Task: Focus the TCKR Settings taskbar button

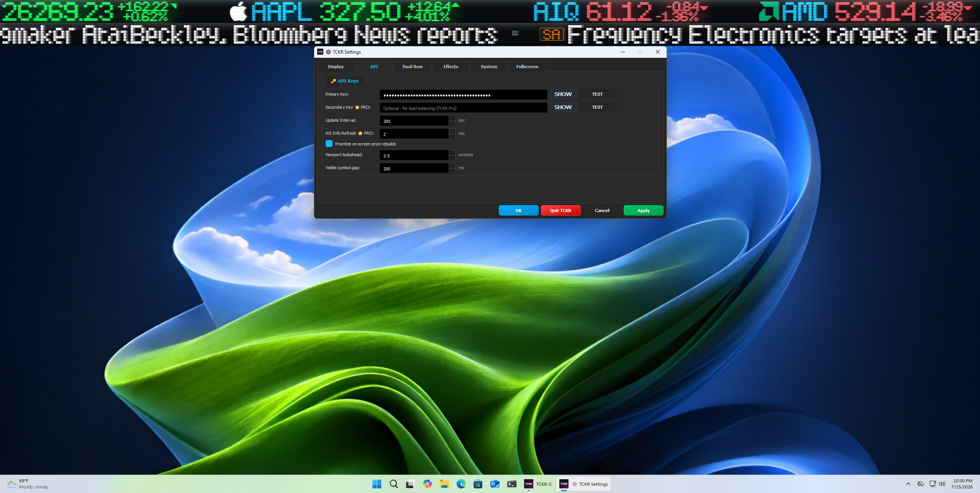Action: (x=583, y=484)
